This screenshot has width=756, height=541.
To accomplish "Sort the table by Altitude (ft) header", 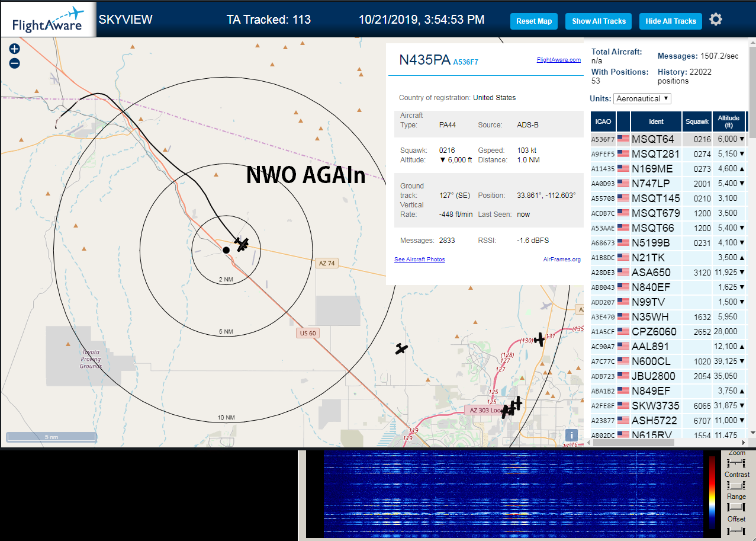I will (x=729, y=121).
